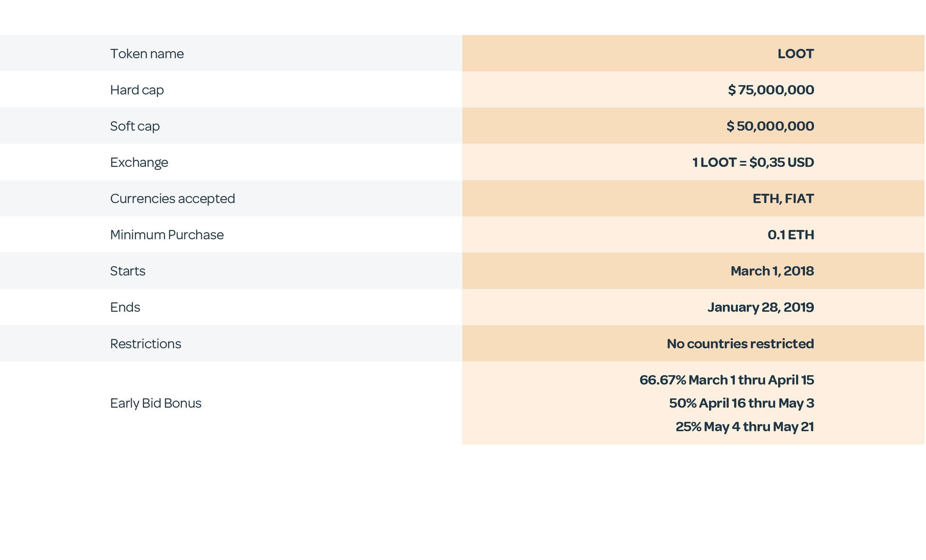Click the "Hard cap" label
The width and height of the screenshot is (926, 560).
137,90
